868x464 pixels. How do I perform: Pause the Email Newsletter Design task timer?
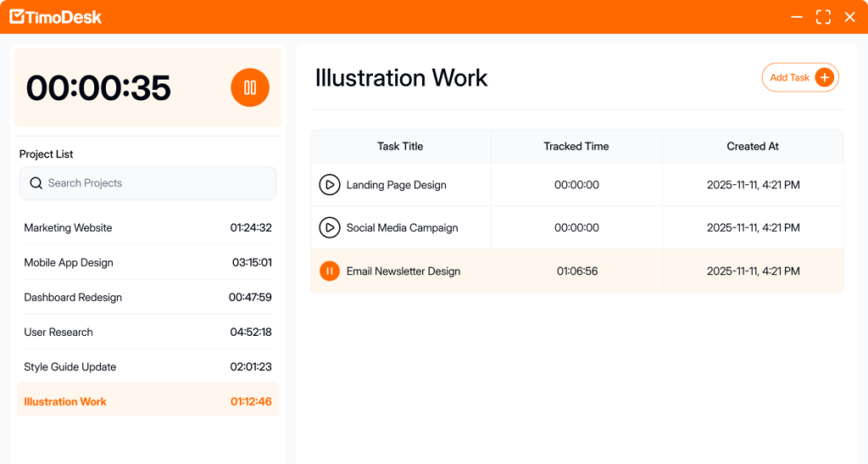tap(330, 271)
